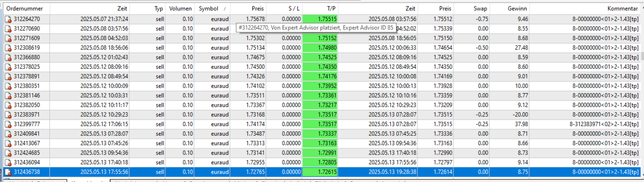
Task: Select the order icon beside 312399777
Action: pyautogui.click(x=8, y=124)
